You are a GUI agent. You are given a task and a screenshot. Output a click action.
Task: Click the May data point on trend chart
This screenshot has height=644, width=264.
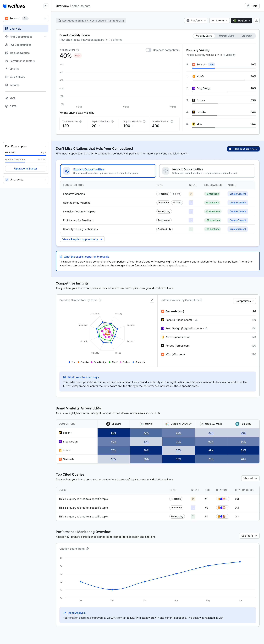click(x=208, y=565)
